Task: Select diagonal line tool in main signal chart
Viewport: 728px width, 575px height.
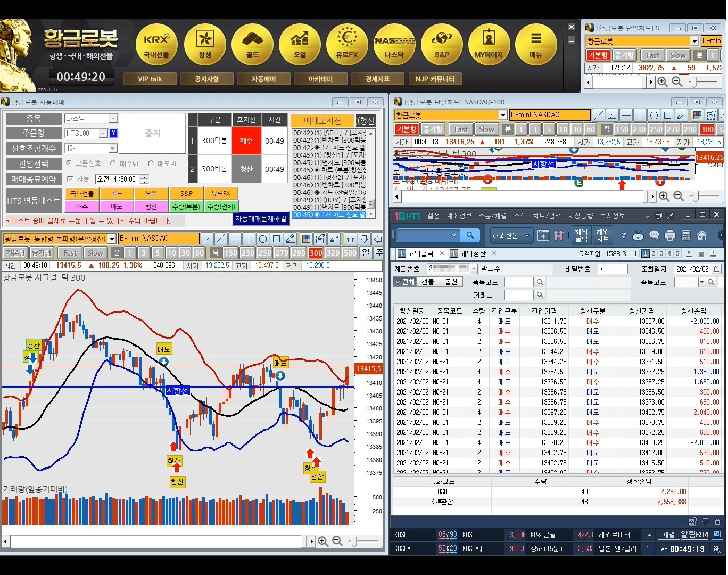Action: click(x=208, y=239)
